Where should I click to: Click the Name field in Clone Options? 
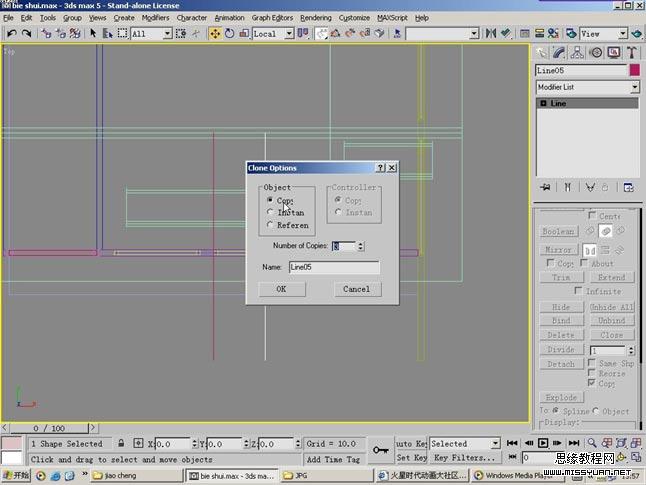(334, 267)
